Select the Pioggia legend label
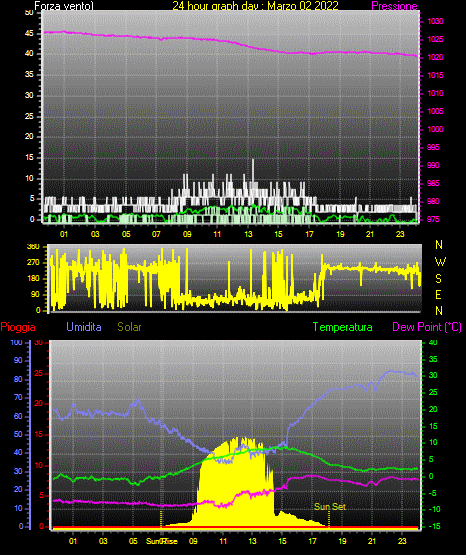The image size is (466, 555). click(18, 327)
